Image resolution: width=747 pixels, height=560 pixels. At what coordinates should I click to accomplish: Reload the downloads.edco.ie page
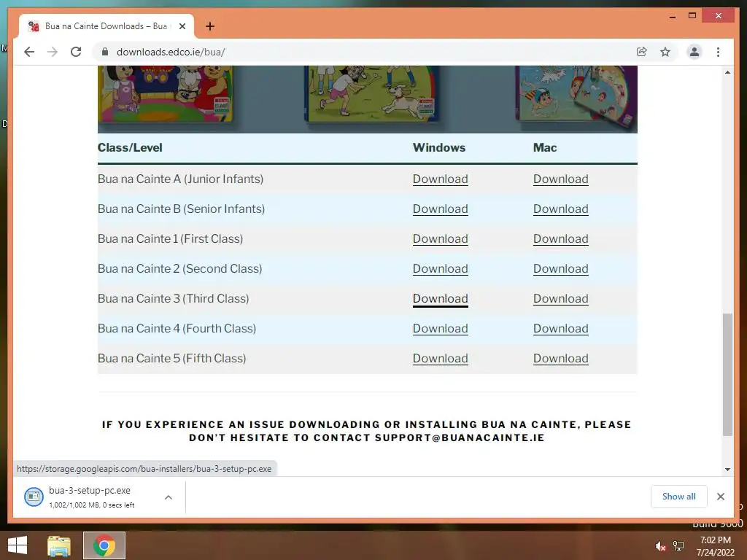[x=76, y=52]
